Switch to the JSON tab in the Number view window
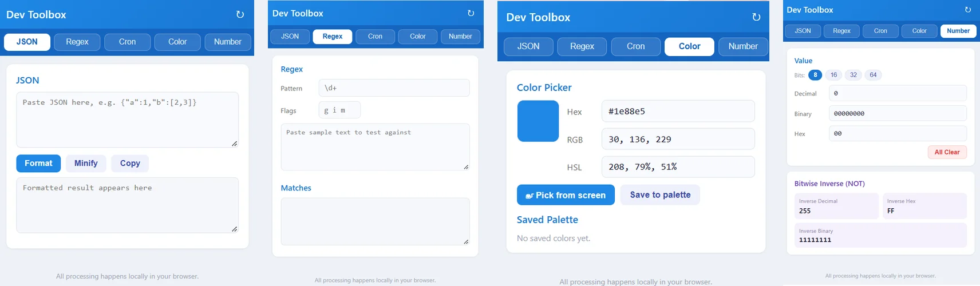The width and height of the screenshot is (980, 286). pyautogui.click(x=803, y=31)
